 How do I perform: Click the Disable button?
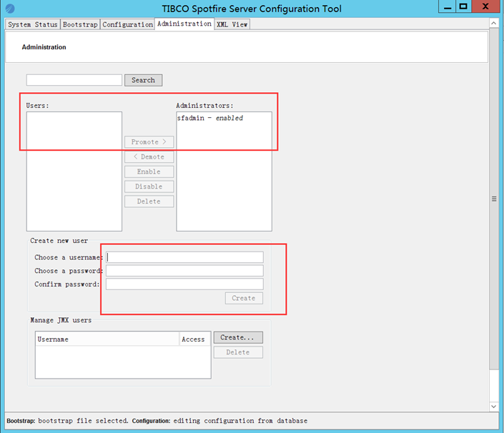click(149, 186)
